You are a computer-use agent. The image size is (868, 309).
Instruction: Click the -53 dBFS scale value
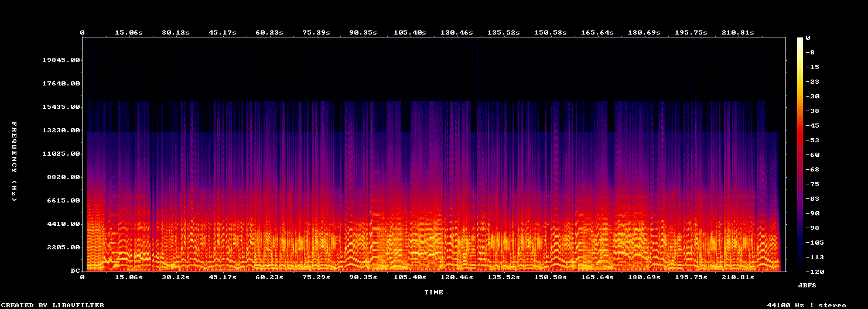click(812, 140)
